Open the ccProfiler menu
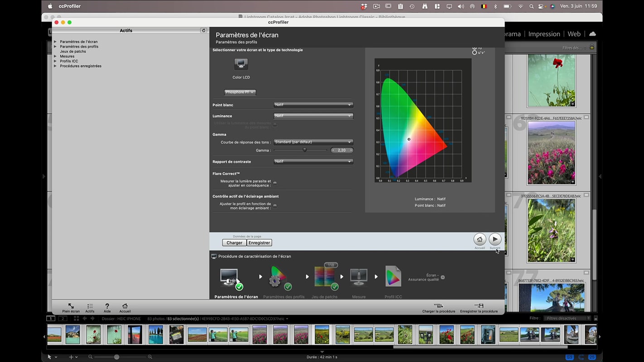 pos(70,6)
